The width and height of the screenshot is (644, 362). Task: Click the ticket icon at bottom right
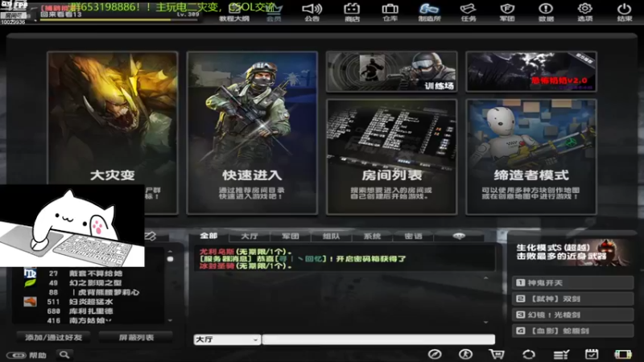(x=622, y=354)
